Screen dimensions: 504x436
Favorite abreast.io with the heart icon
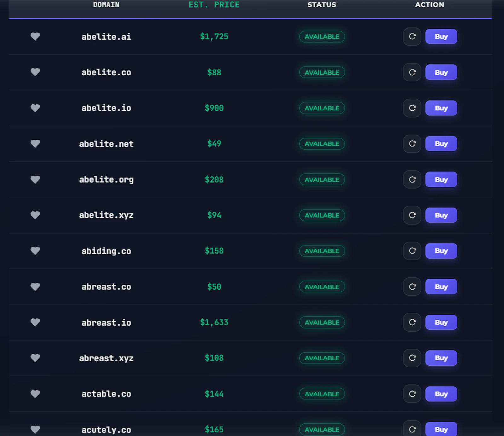click(35, 323)
